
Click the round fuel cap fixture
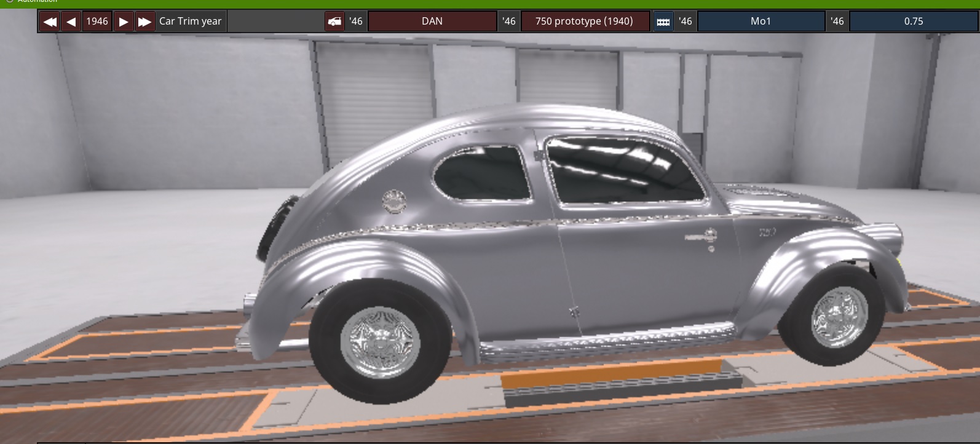(393, 201)
